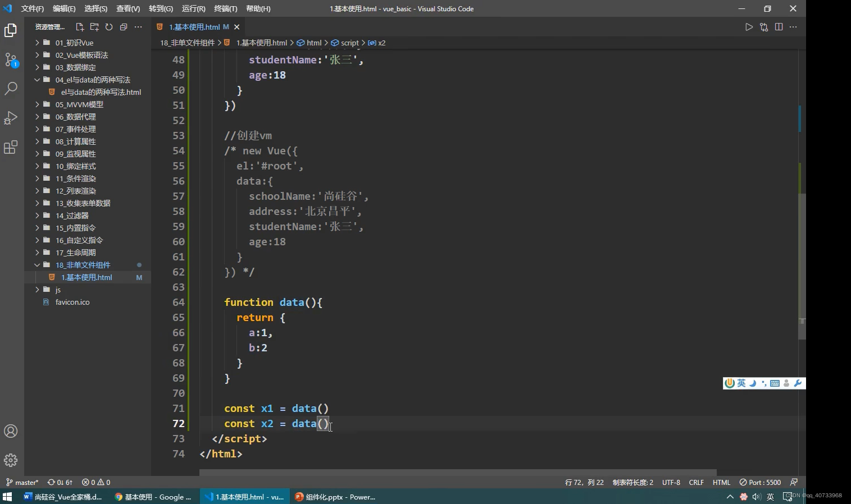851x504 pixels.
Task: Open the 终端(T) menu
Action: point(226,9)
